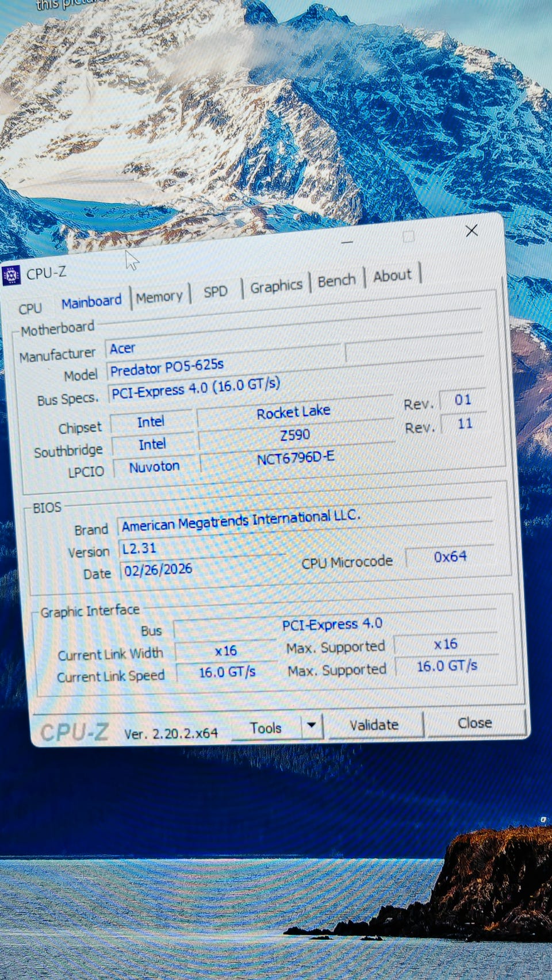Select the NCT6796D-E value
The image size is (552, 980).
pos(296,458)
